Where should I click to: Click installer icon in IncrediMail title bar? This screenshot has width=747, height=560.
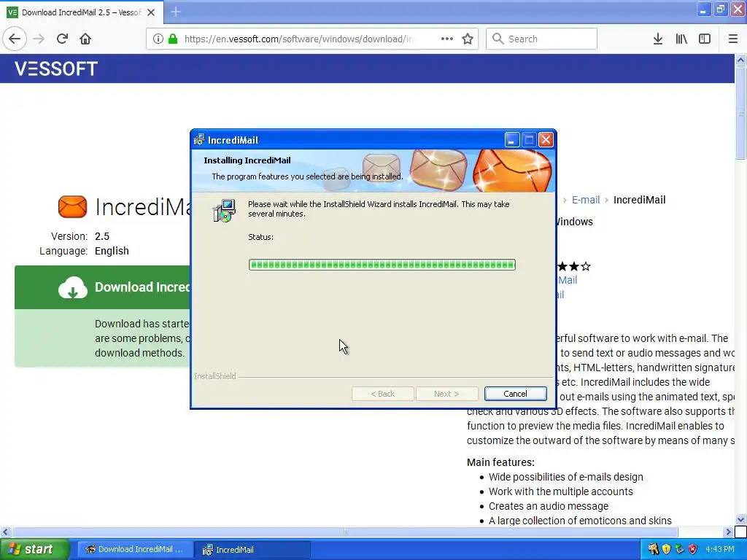(199, 140)
